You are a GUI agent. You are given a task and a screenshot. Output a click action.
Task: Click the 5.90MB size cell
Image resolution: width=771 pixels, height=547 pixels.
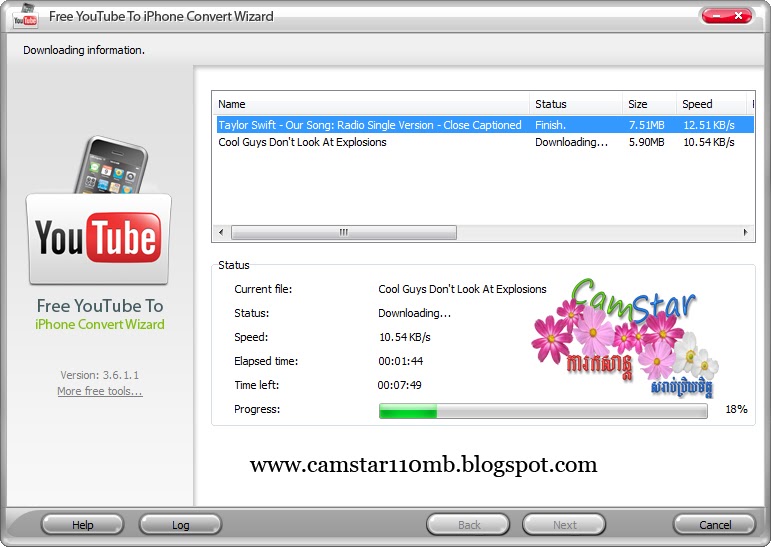coord(646,142)
